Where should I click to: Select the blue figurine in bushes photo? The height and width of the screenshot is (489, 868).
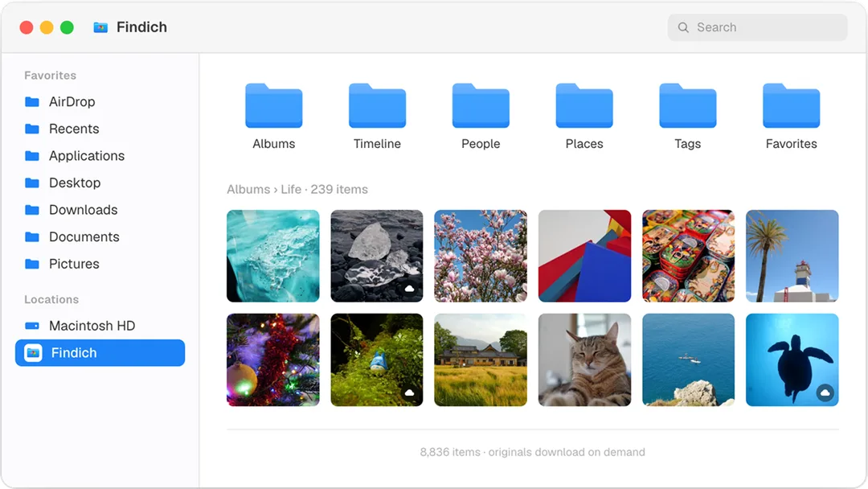(377, 360)
